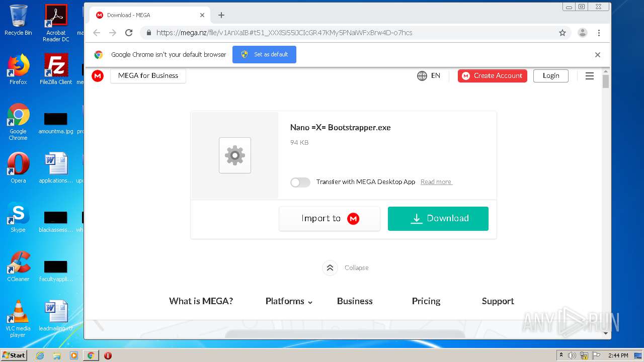Click the Chrome address bar URL
The width and height of the screenshot is (644, 362).
[284, 33]
